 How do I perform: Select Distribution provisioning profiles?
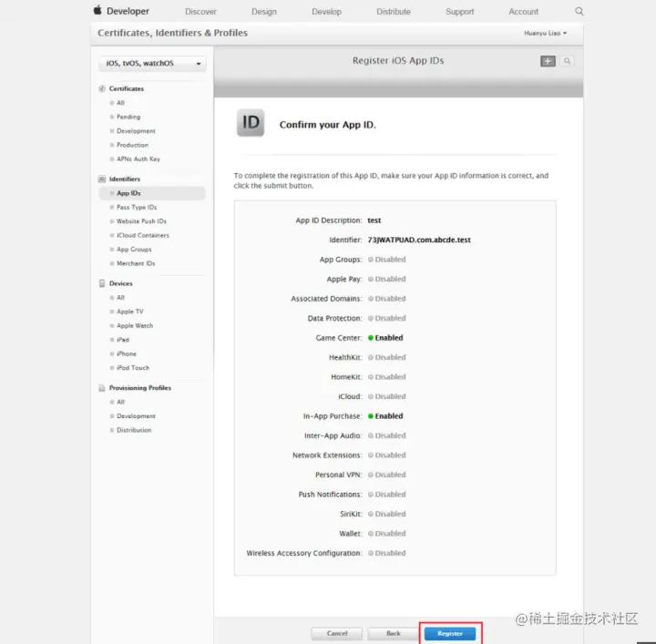coord(134,430)
